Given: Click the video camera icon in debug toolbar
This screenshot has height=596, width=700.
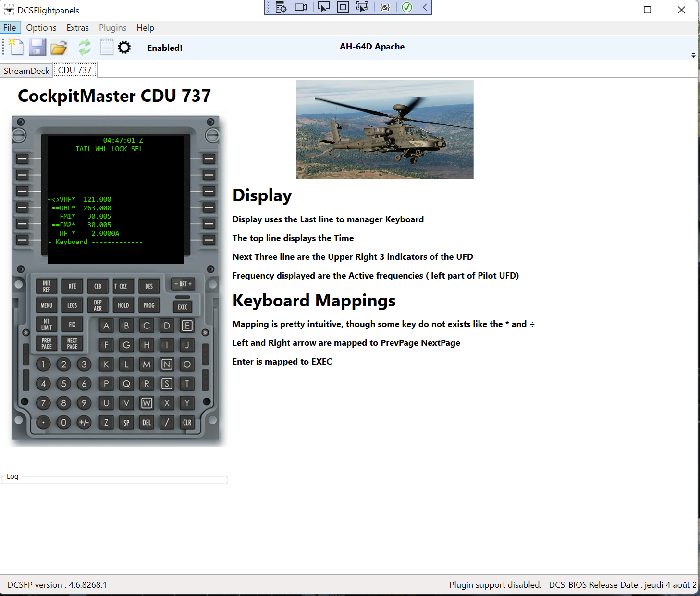Looking at the screenshot, I should coord(301,7).
